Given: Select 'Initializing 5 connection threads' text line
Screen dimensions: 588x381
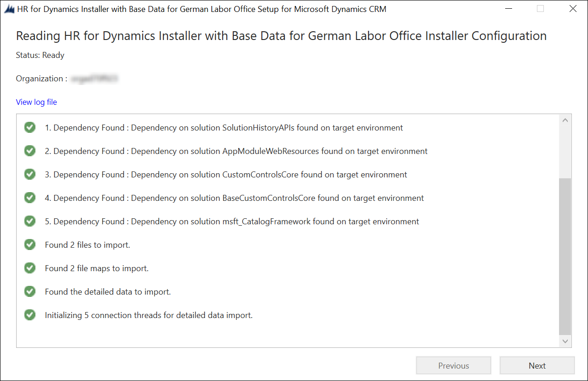Looking at the screenshot, I should (149, 315).
